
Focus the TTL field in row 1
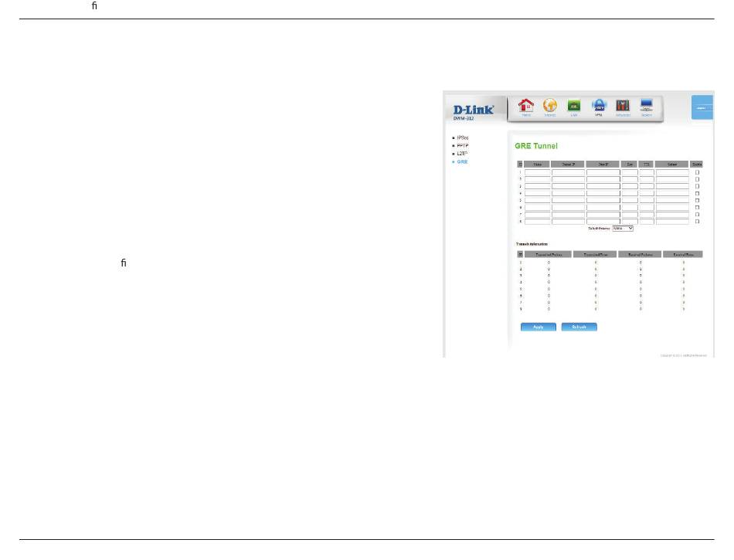point(647,172)
